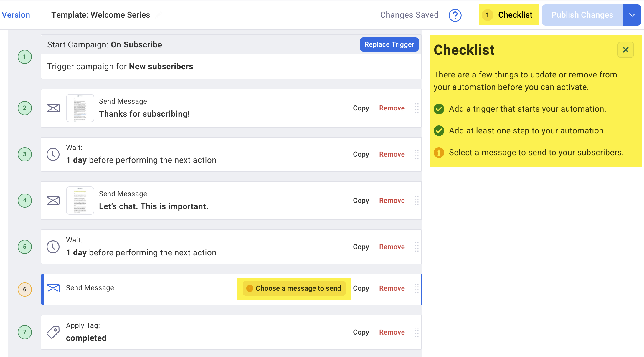
Task: Copy the step 3 Wait action
Action: coord(361,154)
